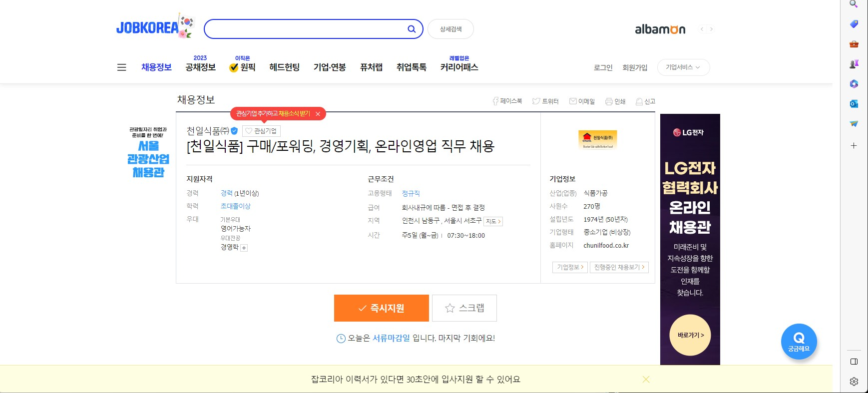The image size is (868, 393).
Task: Select the 공채정보 menu item
Action: 200,67
